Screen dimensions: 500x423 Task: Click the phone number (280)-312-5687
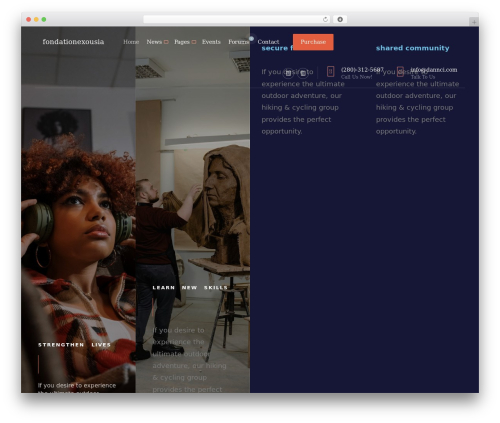point(362,70)
